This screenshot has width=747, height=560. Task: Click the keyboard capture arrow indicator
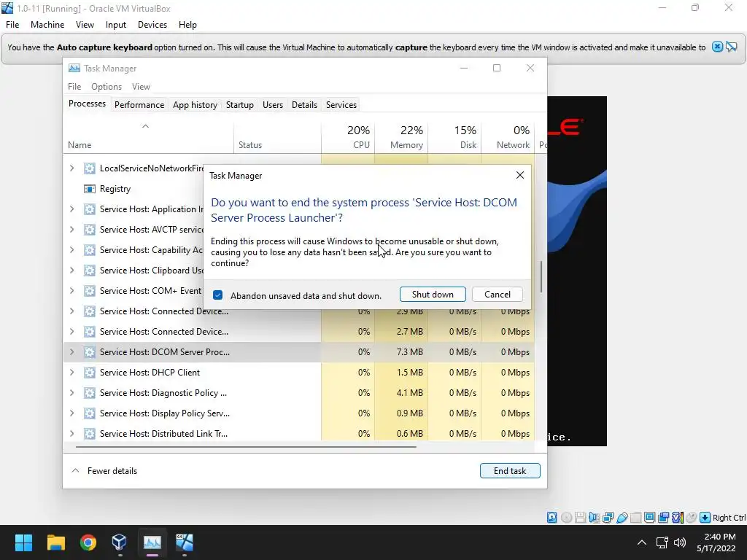click(705, 517)
